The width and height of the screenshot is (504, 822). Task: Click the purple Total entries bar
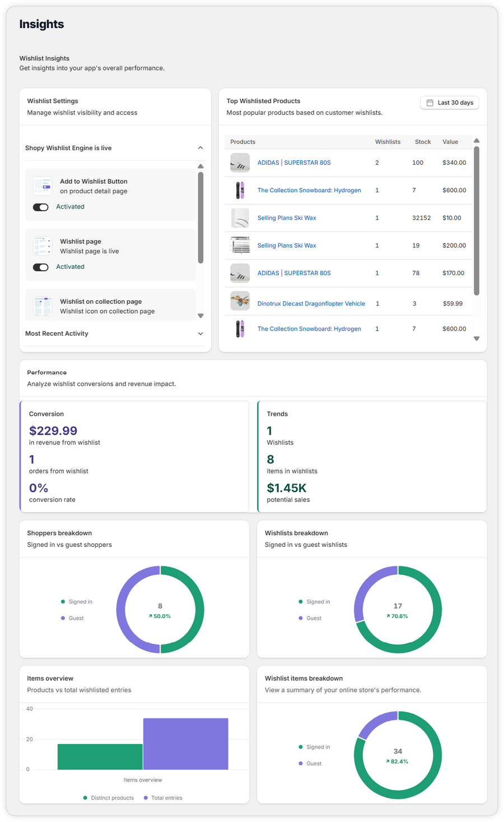coord(186,744)
